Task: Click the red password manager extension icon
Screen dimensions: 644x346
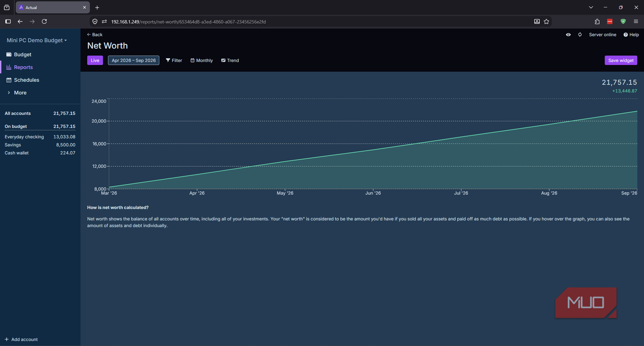Action: tap(610, 21)
